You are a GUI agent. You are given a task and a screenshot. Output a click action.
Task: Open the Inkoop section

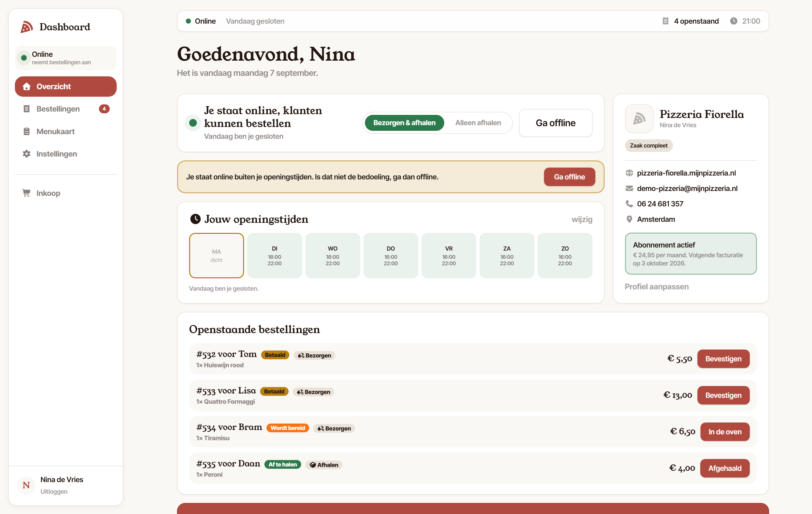[x=66, y=193]
